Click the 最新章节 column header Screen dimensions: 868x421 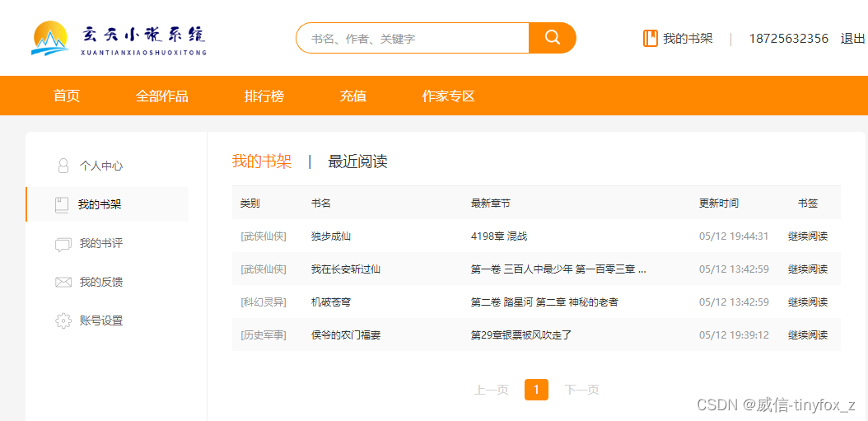click(491, 203)
